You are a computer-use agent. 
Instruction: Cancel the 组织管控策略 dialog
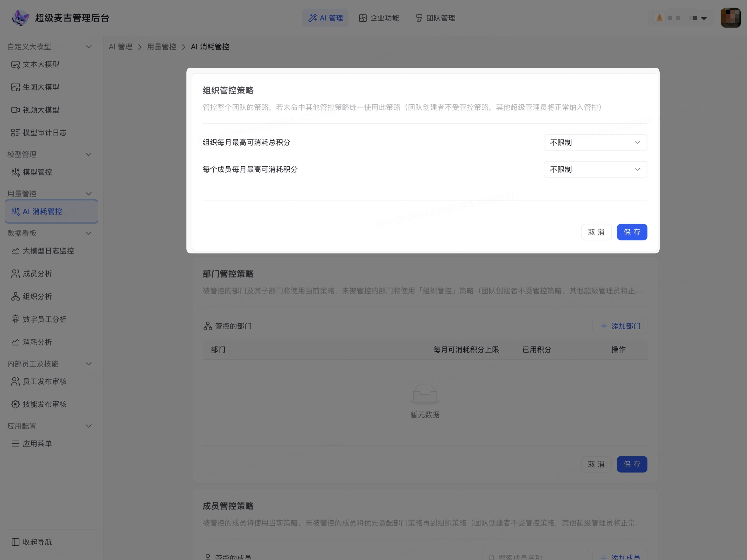point(596,232)
